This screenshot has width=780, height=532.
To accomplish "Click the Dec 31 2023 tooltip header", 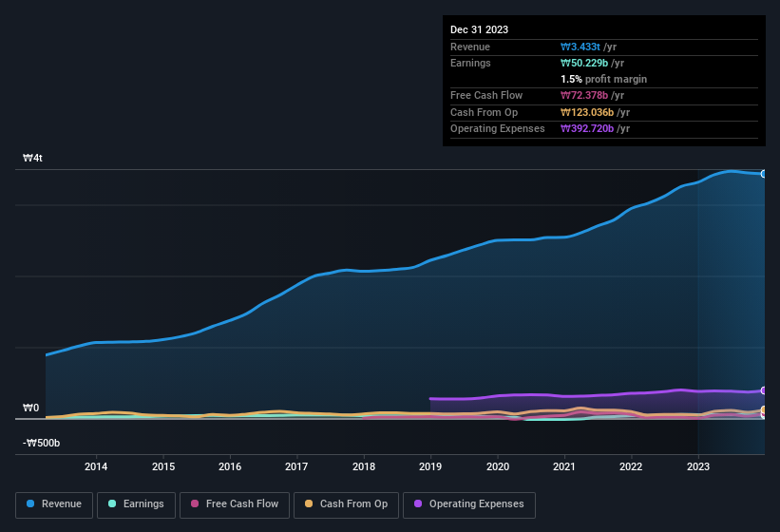I will 479,29.
